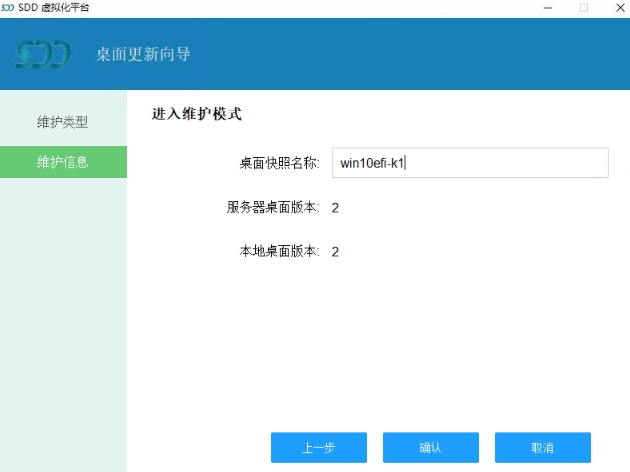Minimize the SDD 虚拟化平台 window
The image size is (630, 472).
point(549,7)
